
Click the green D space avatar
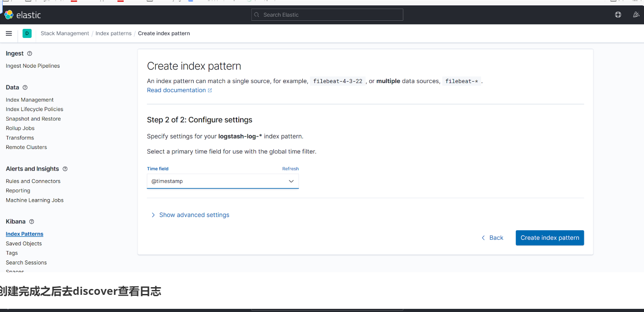tap(27, 33)
